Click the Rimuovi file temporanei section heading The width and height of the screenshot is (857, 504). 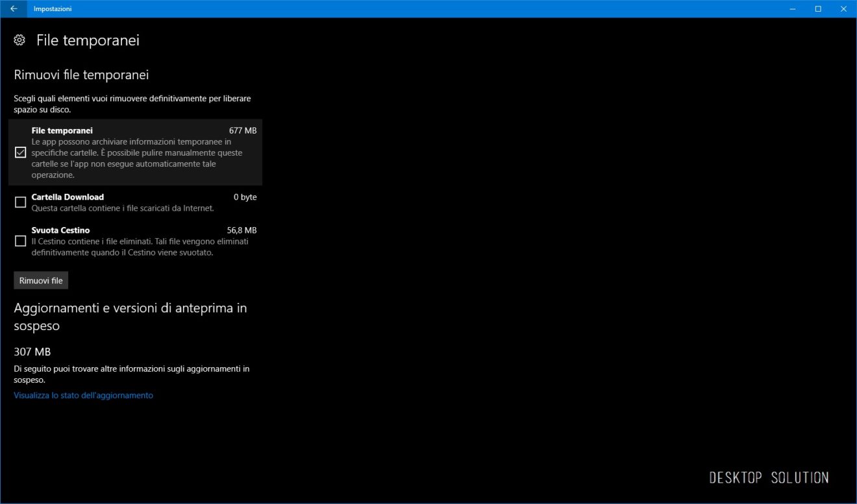pos(81,75)
